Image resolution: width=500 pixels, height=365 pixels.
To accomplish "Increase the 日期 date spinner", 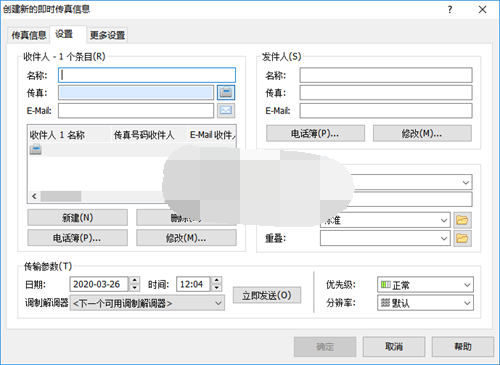I will [134, 281].
